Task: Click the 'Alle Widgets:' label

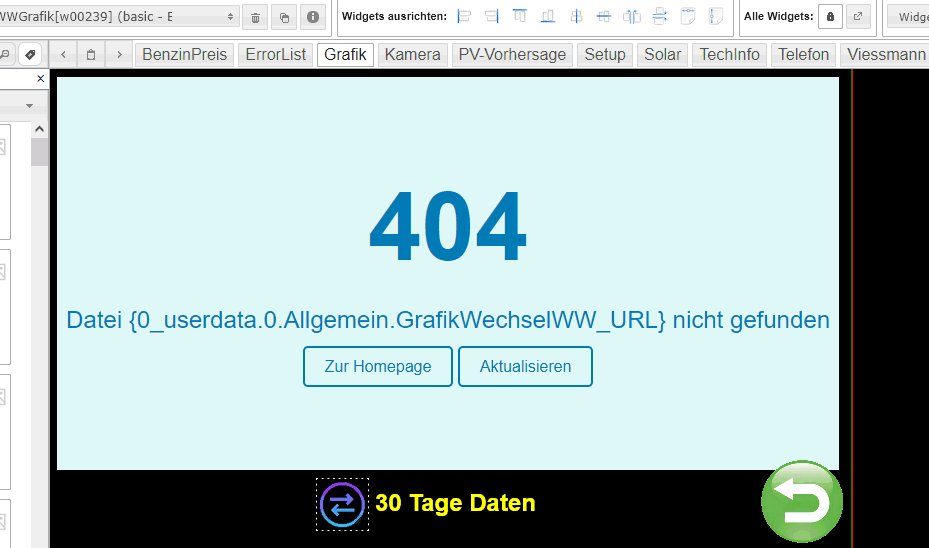Action: tap(779, 17)
